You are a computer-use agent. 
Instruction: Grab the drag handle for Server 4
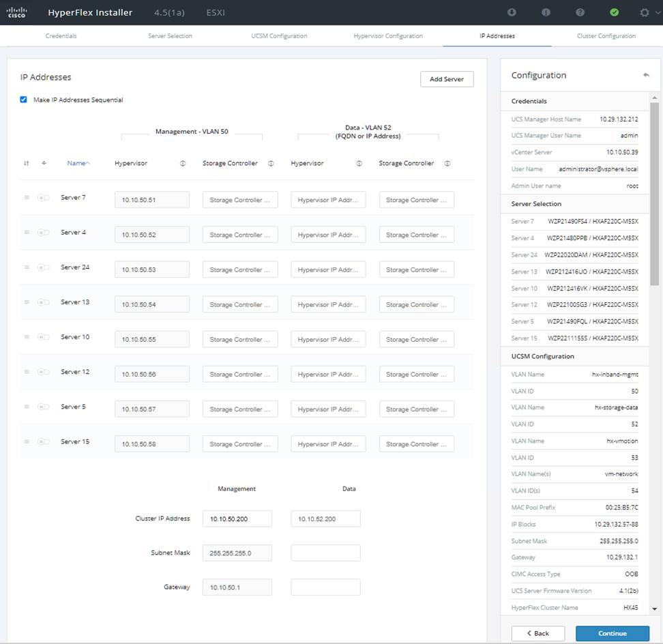point(27,232)
